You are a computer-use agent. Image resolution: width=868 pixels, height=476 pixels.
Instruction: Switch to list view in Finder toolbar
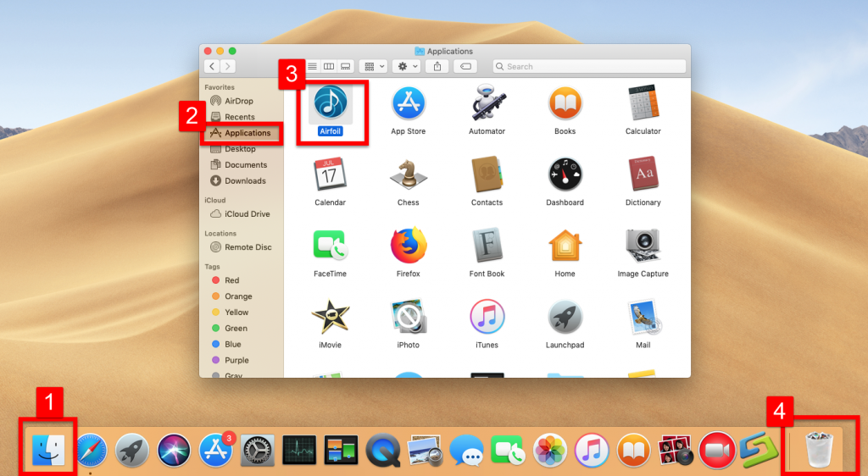click(312, 66)
